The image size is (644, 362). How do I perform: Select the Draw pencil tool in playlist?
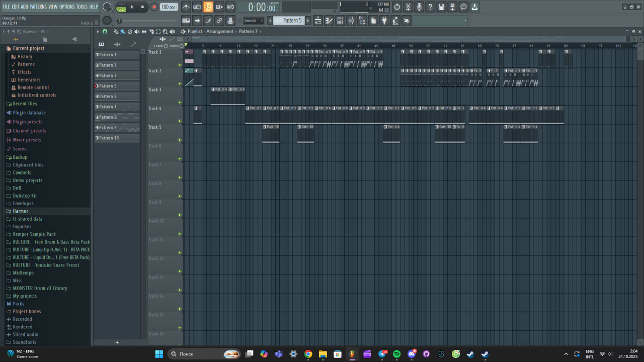(116, 32)
